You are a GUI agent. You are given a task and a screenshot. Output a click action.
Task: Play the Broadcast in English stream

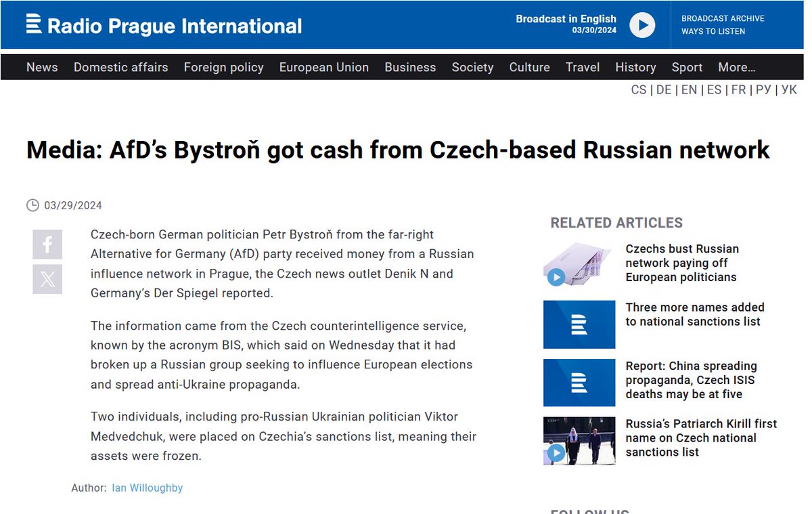click(642, 26)
